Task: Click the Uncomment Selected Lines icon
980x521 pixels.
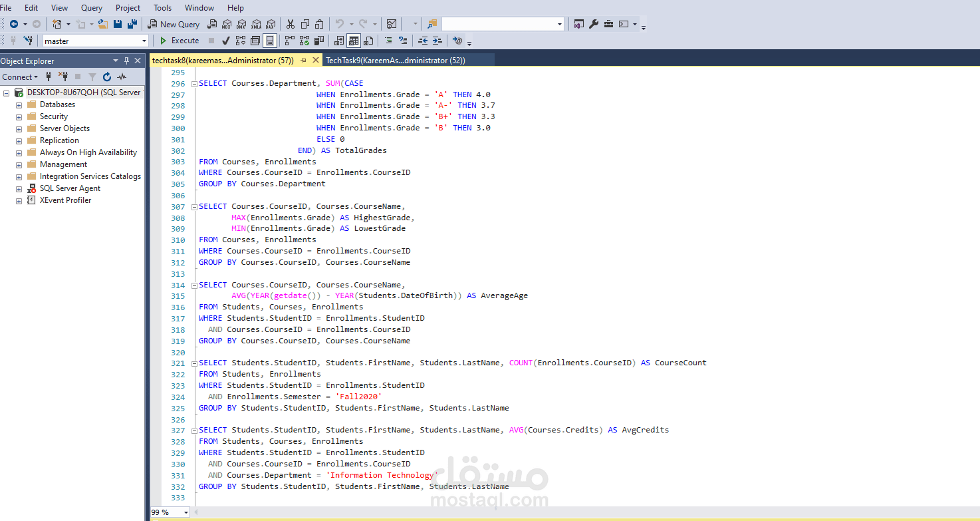Action: (402, 41)
